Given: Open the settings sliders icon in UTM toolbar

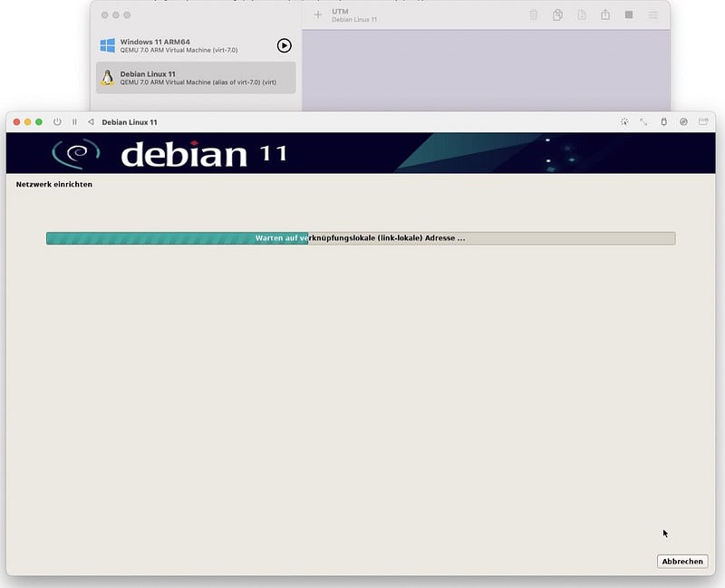Looking at the screenshot, I should (652, 15).
